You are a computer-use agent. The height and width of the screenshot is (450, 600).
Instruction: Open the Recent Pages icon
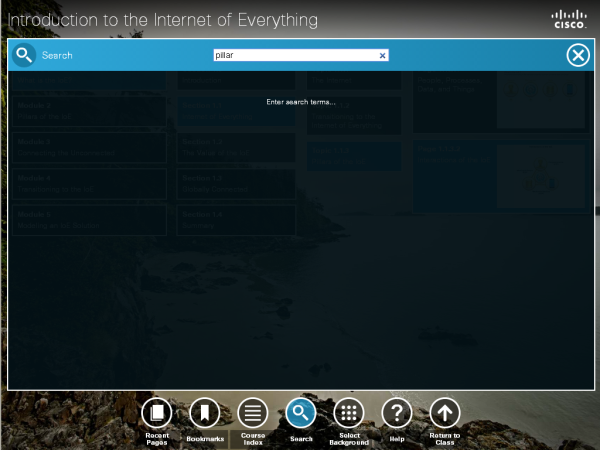click(x=156, y=412)
